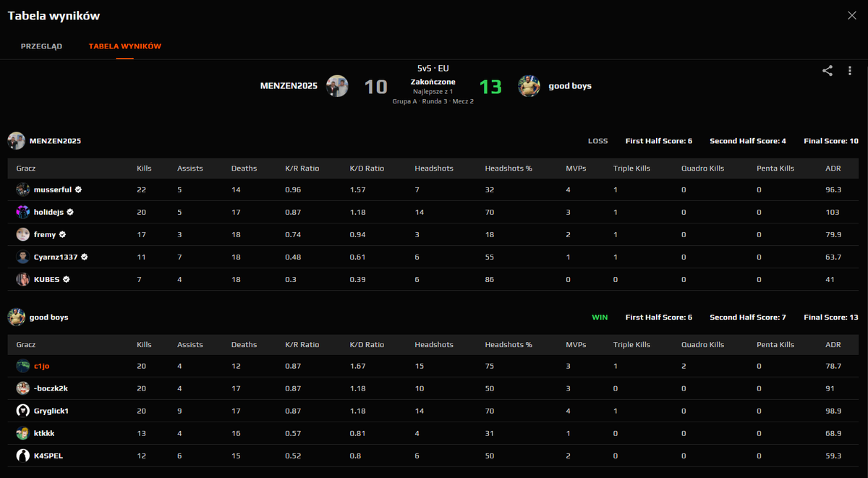Click the share icon
This screenshot has height=478, width=868.
(x=827, y=71)
